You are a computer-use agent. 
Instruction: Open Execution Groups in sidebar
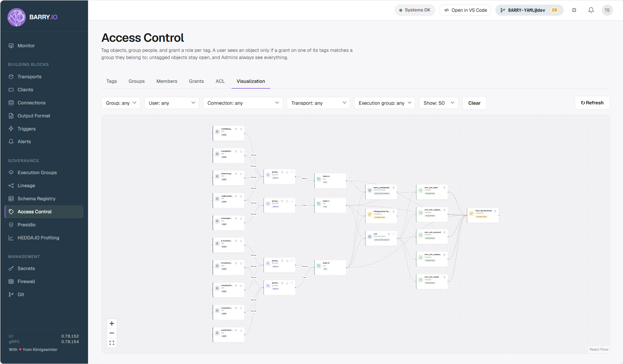[x=37, y=173]
